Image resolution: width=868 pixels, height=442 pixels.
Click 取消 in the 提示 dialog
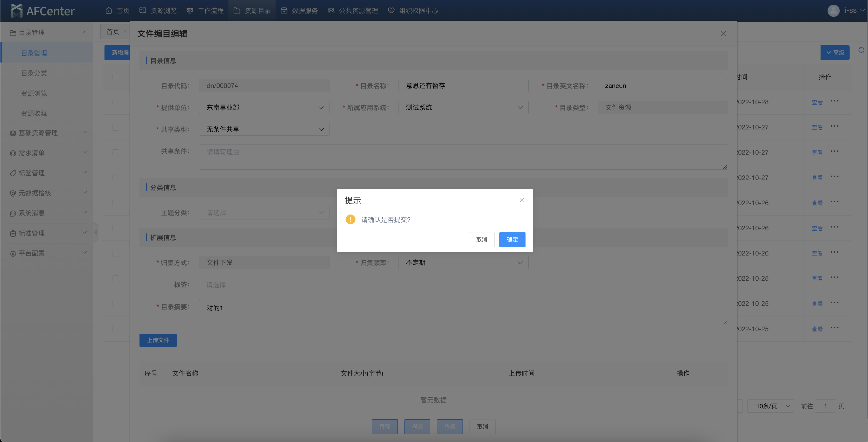pos(481,239)
